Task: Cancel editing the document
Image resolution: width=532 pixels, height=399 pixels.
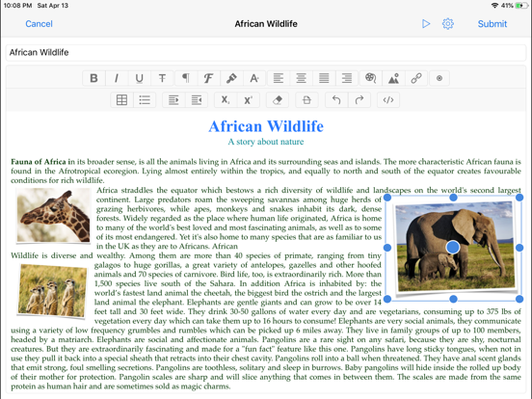Action: 39,24
